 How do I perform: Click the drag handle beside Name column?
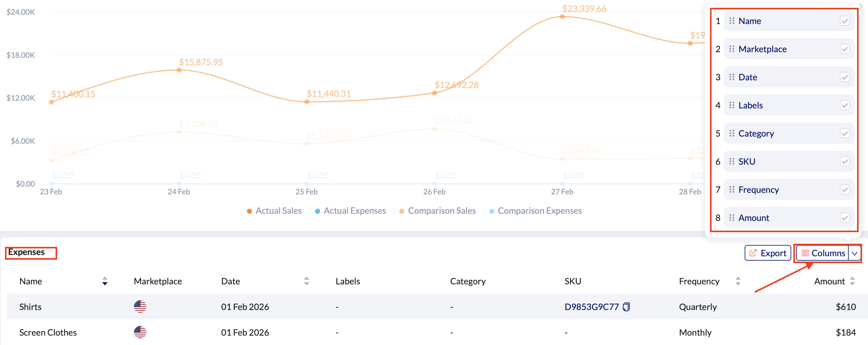(732, 21)
